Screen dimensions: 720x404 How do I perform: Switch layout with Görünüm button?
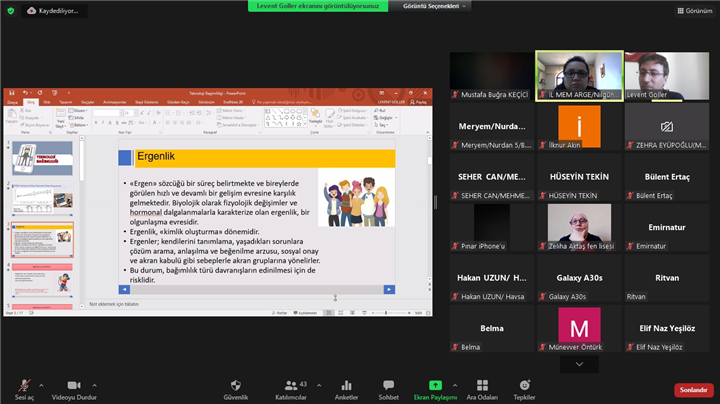coord(693,11)
